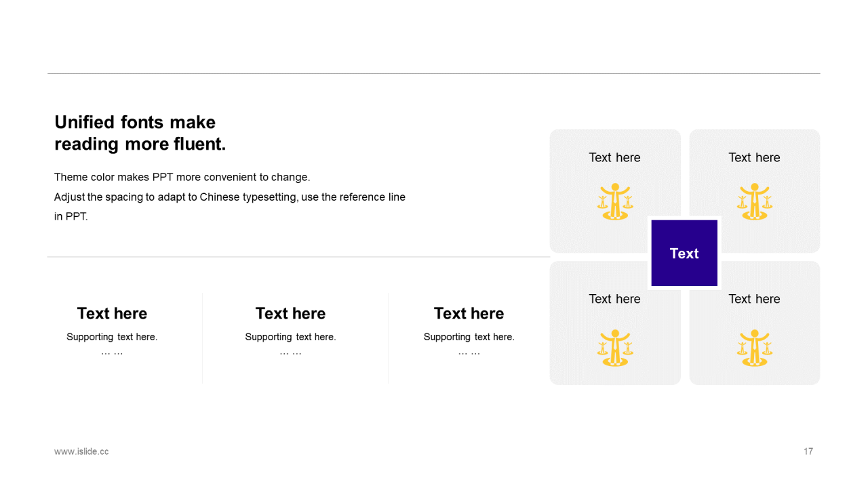Click the yellow people icon in the bottom-left card
The width and height of the screenshot is (868, 488).
[615, 348]
